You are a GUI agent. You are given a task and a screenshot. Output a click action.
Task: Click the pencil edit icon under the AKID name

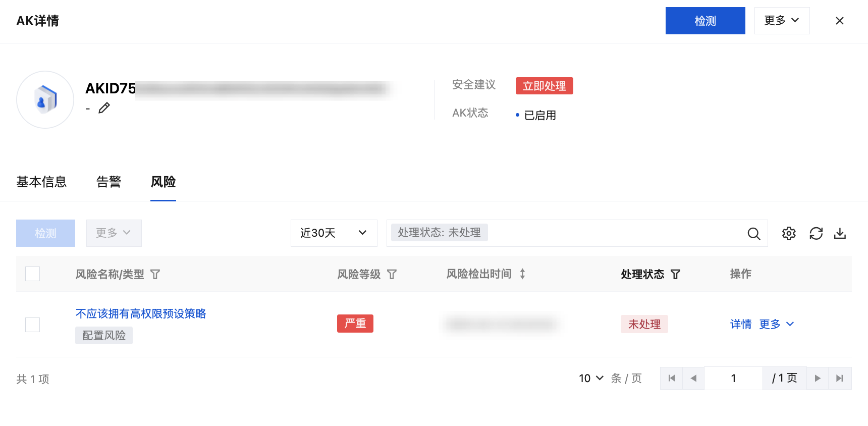(104, 108)
